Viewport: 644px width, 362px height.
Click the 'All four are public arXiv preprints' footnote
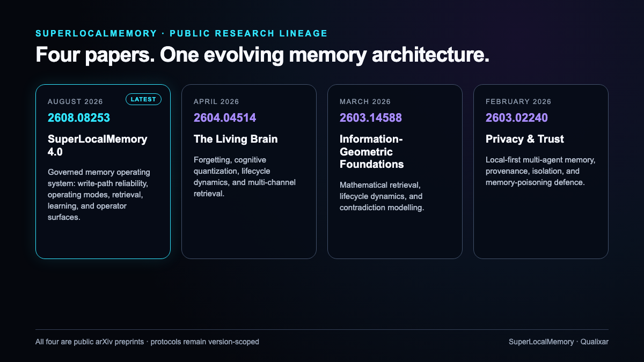pyautogui.click(x=147, y=342)
